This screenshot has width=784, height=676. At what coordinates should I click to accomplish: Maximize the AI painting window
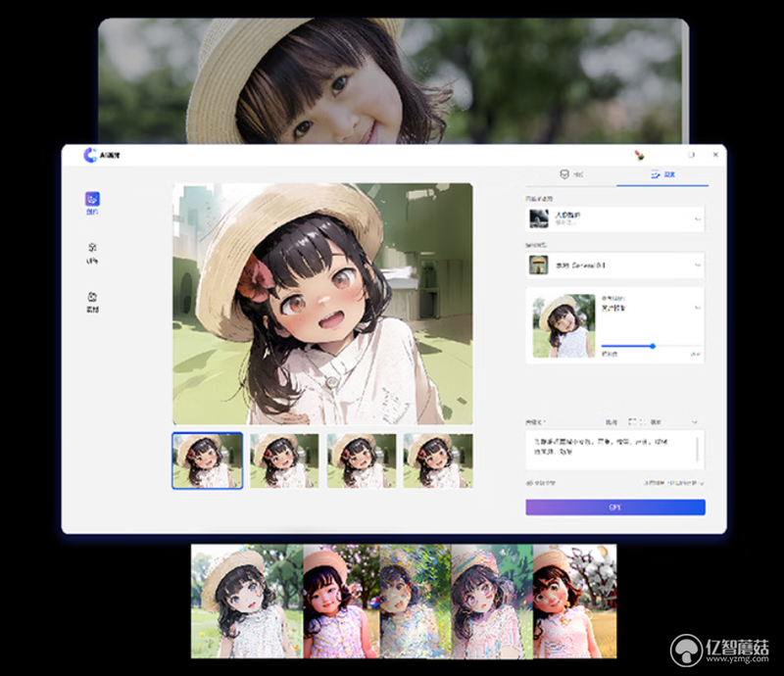[692, 155]
